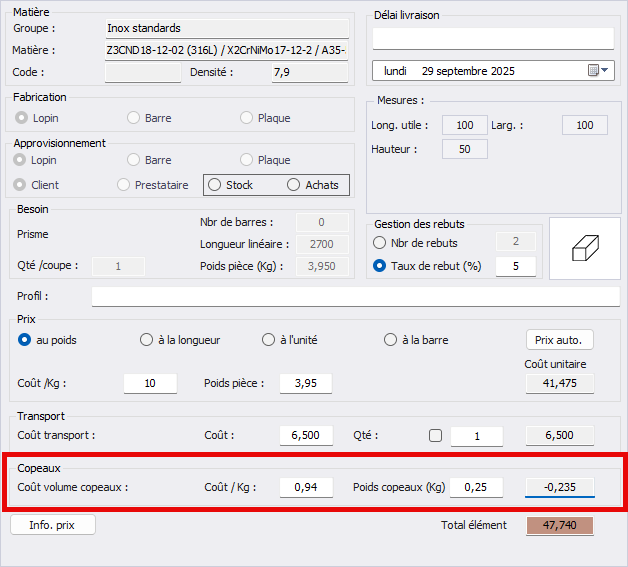Screen dimensions: 628x567
Task: Click the Total élément colored value box
Action: [560, 525]
